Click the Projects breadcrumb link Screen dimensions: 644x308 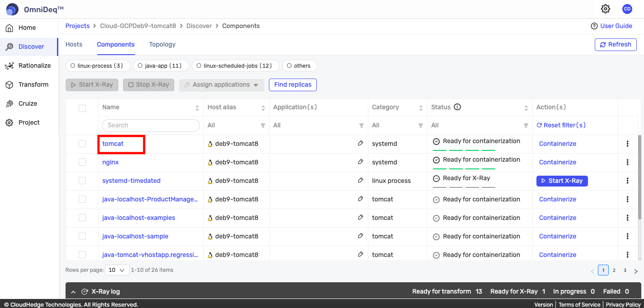(77, 26)
